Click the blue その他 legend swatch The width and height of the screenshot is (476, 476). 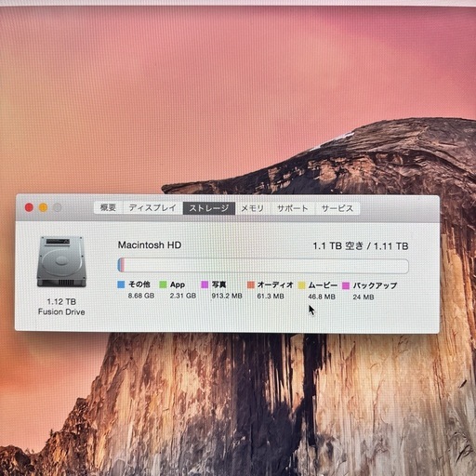click(121, 284)
